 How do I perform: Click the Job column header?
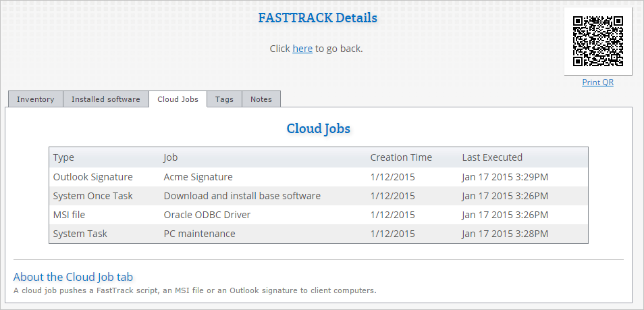(171, 157)
